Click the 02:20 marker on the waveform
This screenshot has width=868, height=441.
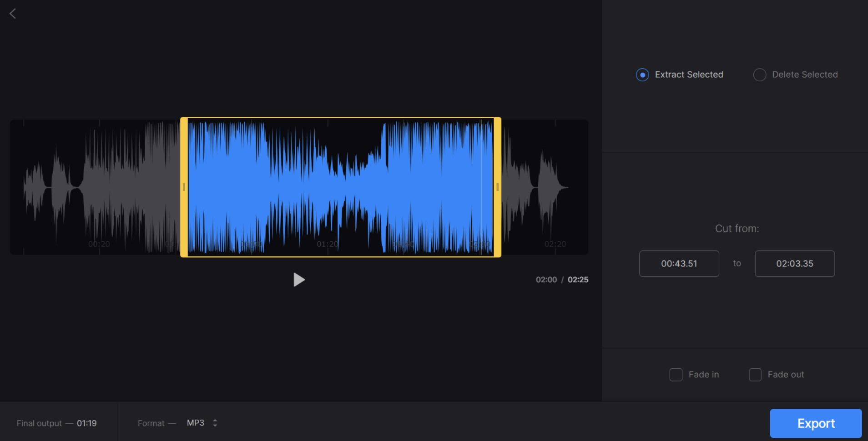click(x=555, y=244)
